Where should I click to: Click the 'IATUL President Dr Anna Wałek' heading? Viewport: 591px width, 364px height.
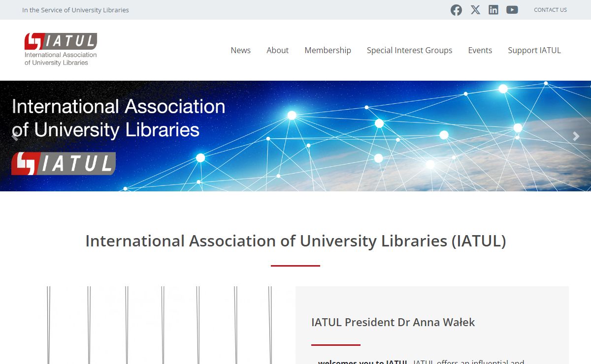coord(393,323)
